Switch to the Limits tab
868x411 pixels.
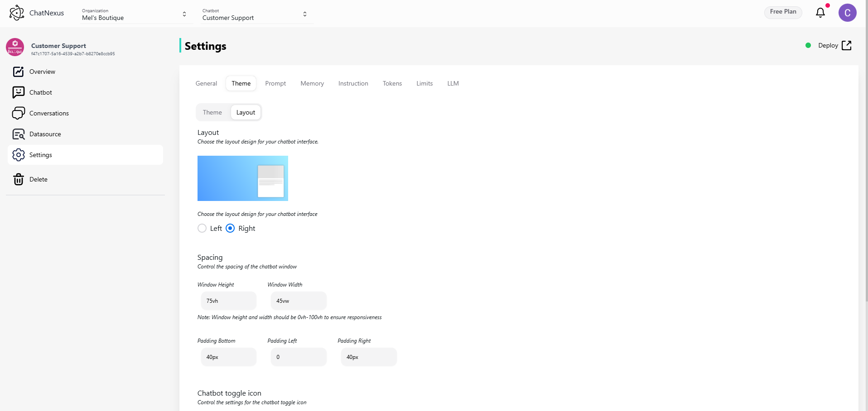pos(424,83)
